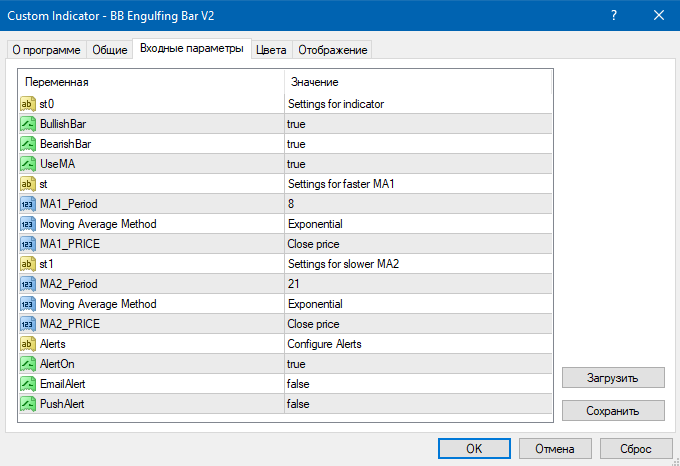The image size is (680, 466).
Task: Select the MA2_Period variable name
Action: (69, 284)
